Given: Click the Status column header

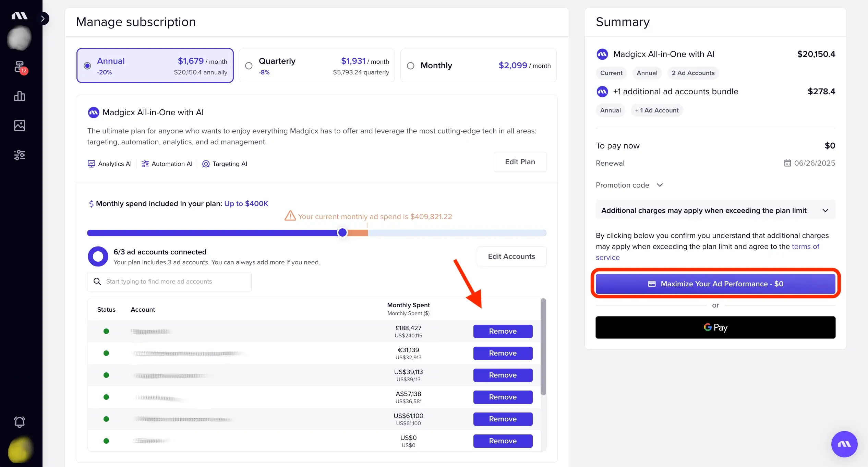Looking at the screenshot, I should click(106, 310).
